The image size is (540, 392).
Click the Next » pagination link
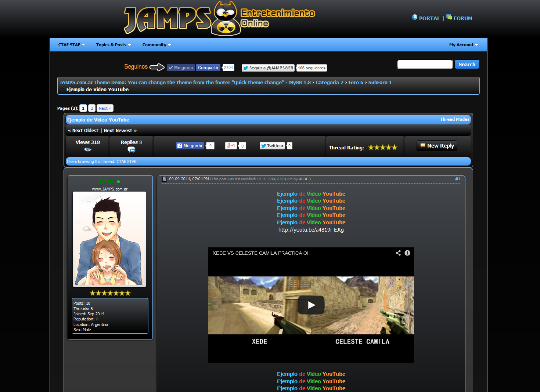tap(105, 108)
